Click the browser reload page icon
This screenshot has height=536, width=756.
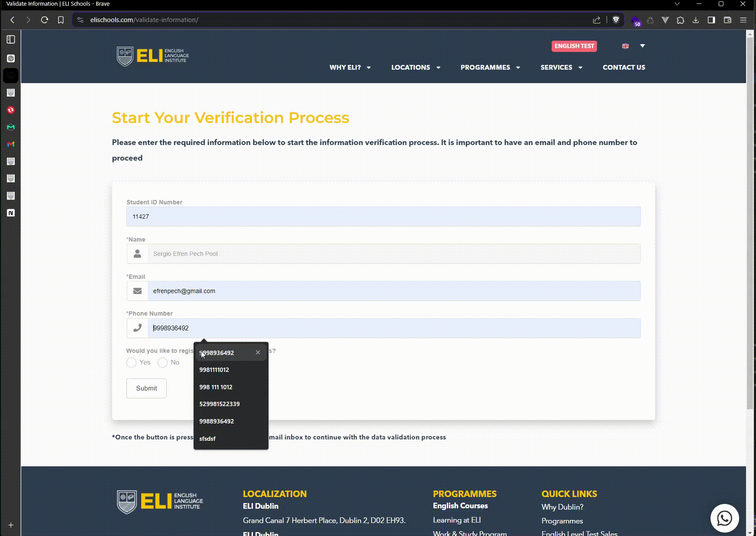[44, 20]
